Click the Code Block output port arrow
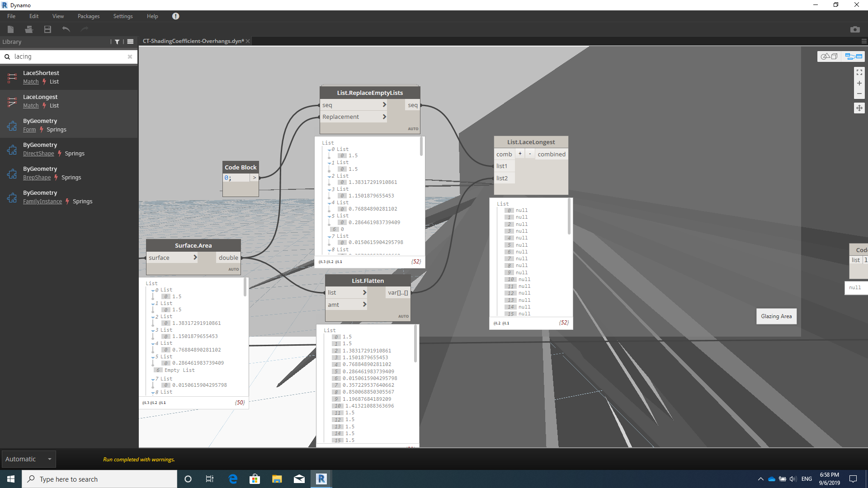Screen dimensions: 868x488 pyautogui.click(x=255, y=178)
